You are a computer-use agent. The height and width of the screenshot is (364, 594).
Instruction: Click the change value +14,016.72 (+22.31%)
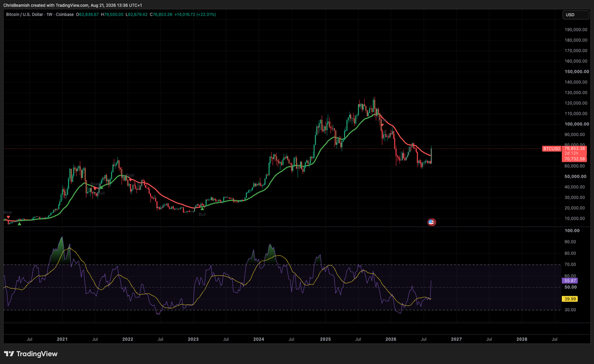tap(195, 14)
